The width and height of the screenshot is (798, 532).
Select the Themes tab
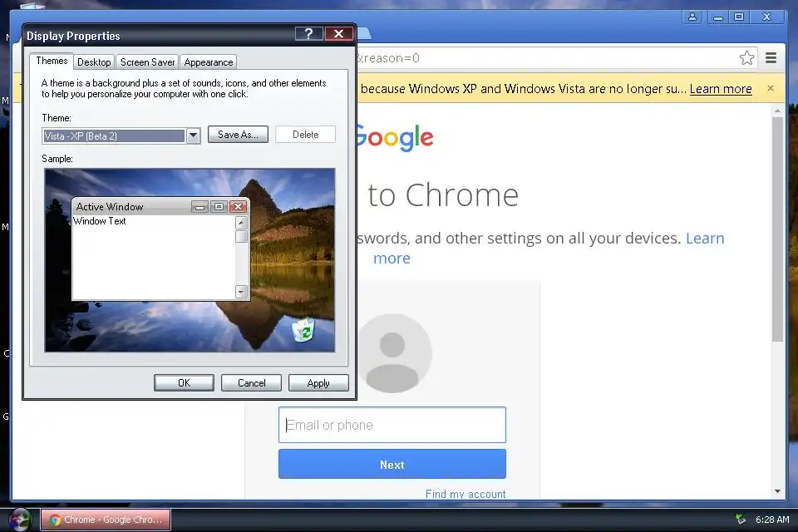(52, 61)
